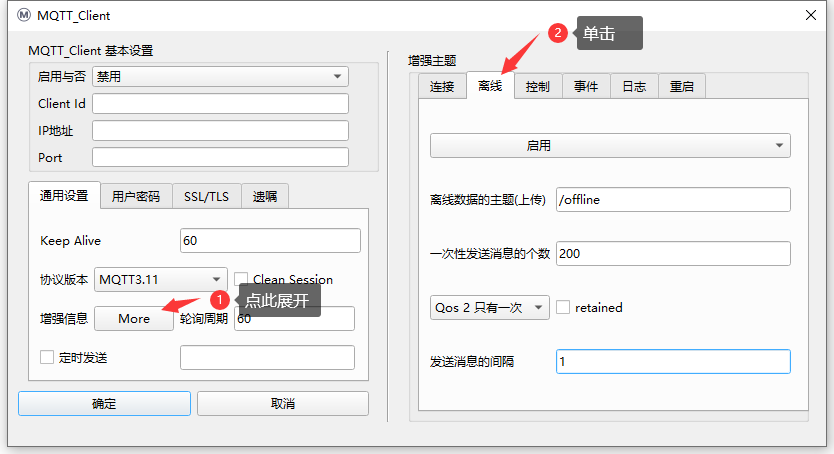Open the Qos 2 只有一次 dropdown
The image size is (834, 454).
tap(489, 308)
